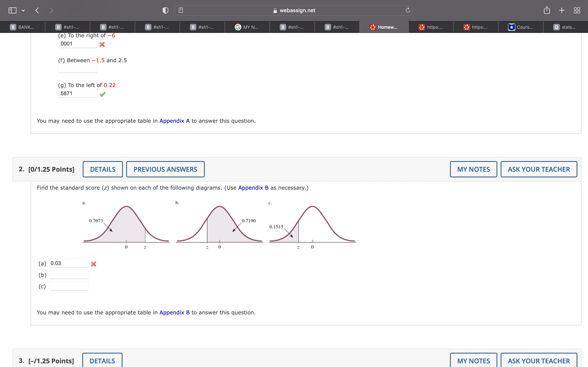The width and height of the screenshot is (588, 367).
Task: Open the Cours... tab
Action: point(520,27)
